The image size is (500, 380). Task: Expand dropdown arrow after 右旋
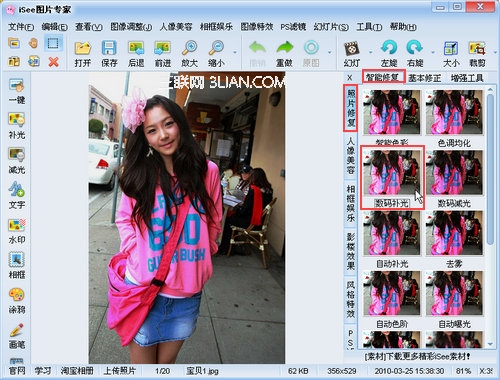(x=433, y=52)
